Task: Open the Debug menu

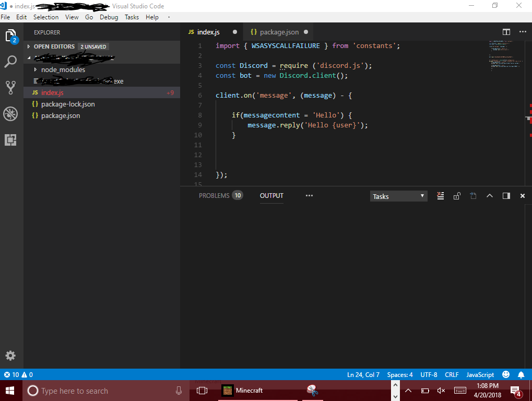Action: click(109, 17)
